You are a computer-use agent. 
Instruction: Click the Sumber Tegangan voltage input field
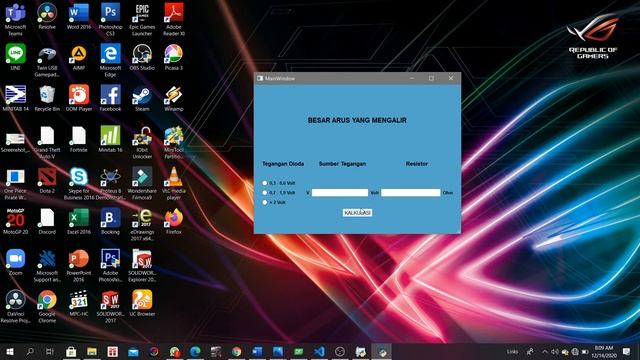[x=340, y=193]
